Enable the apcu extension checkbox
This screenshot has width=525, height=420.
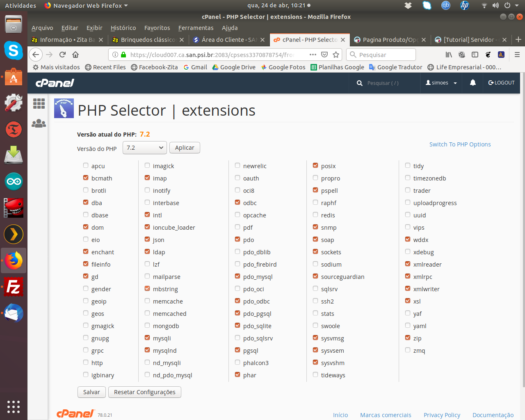(86, 165)
